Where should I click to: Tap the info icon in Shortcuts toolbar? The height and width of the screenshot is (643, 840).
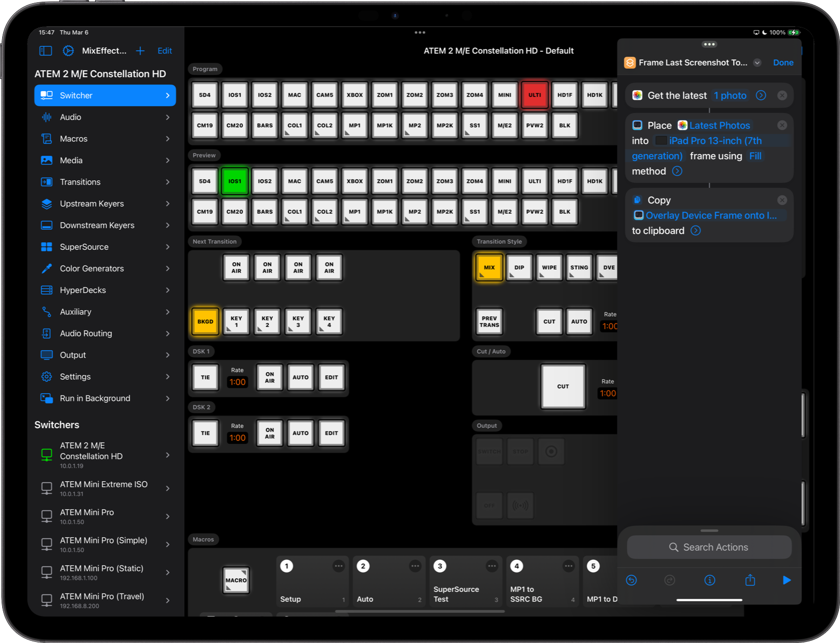pos(709,580)
